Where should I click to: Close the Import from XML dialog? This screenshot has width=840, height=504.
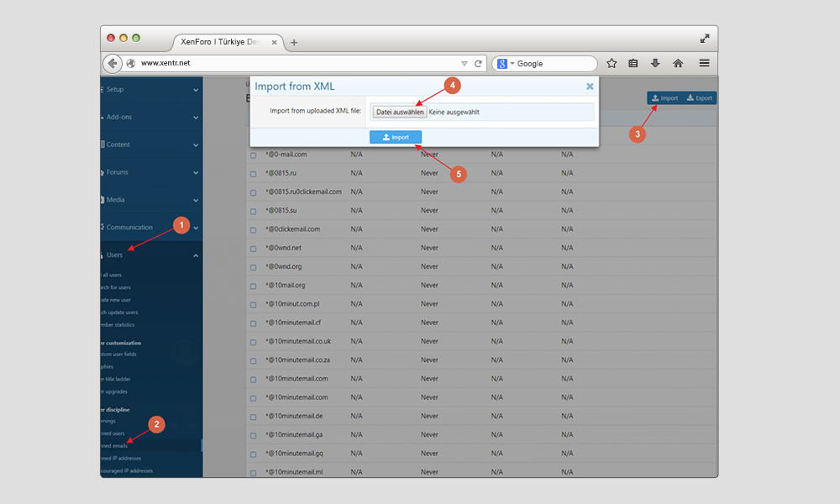[x=590, y=87]
